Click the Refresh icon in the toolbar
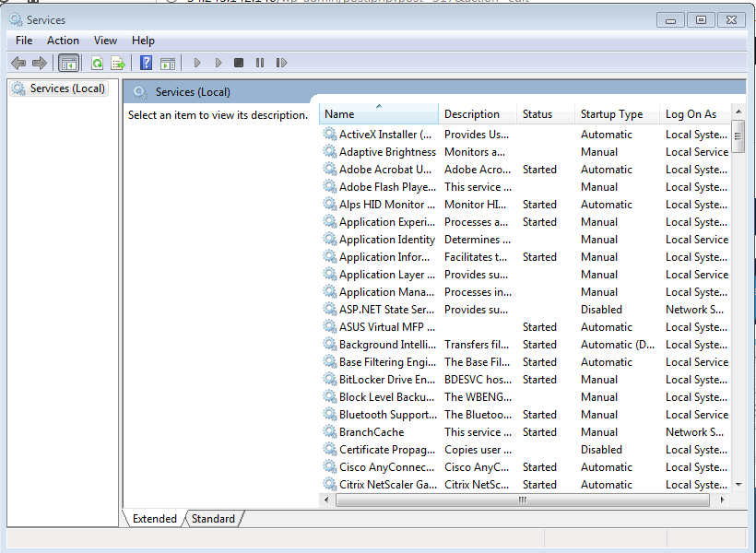The height and width of the screenshot is (553, 756). [97, 63]
